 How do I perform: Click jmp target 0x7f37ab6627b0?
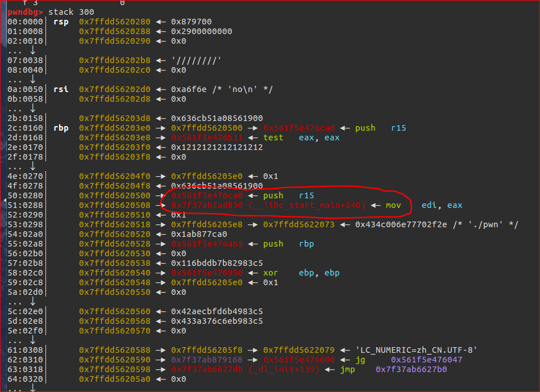411,369
